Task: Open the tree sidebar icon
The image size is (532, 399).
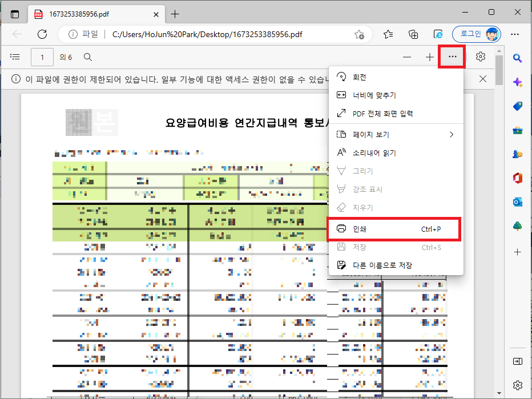Action: tap(517, 226)
